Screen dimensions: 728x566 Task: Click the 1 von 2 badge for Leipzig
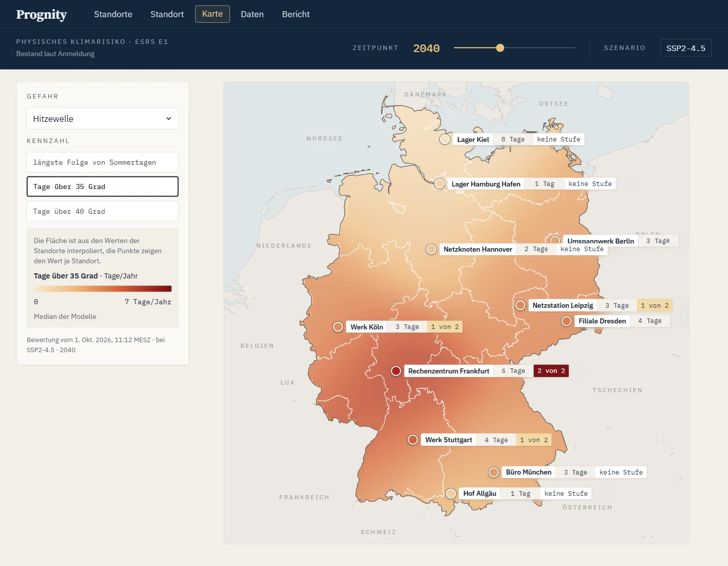pos(655,305)
